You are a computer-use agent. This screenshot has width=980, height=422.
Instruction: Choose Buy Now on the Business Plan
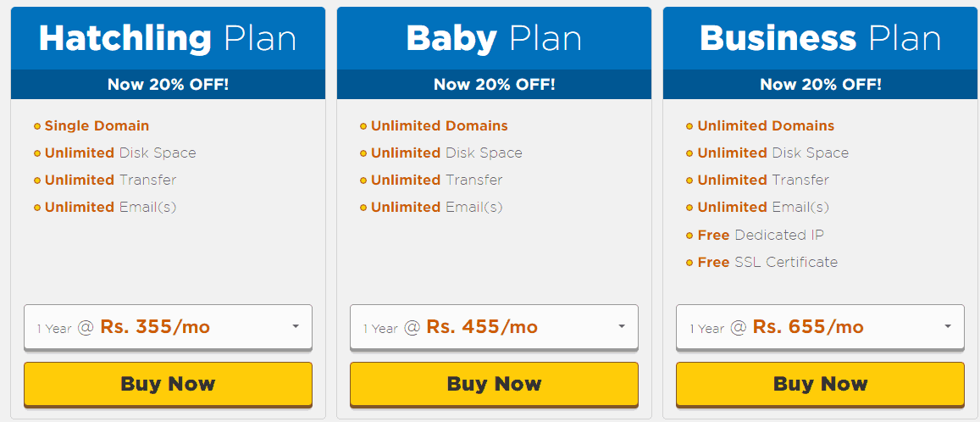820,384
